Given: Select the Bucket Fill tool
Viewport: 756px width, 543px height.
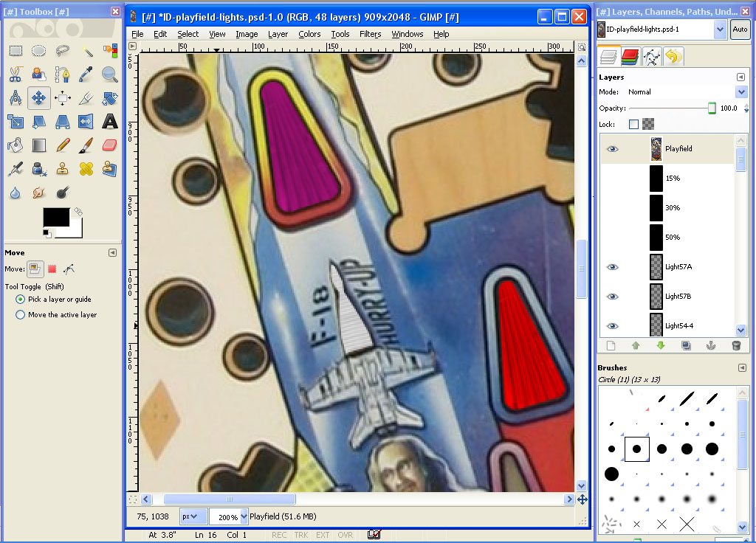Looking at the screenshot, I should pos(16,145).
